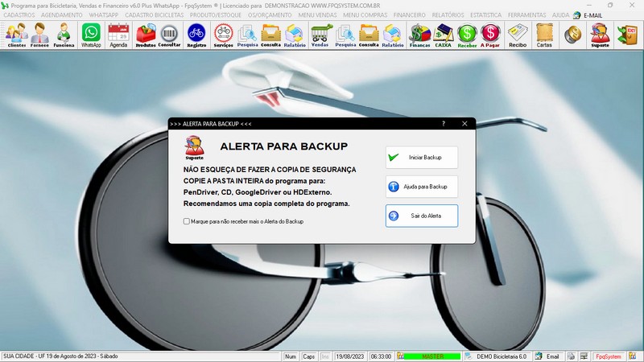This screenshot has width=644, height=362.
Task: Open the Serviços bicycle gear icon
Action: pos(224,35)
